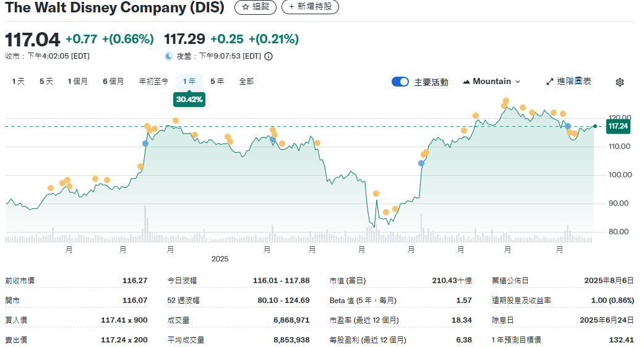Click the yellow event dot on the lowest price spike
644x347 pixels.
point(376,194)
